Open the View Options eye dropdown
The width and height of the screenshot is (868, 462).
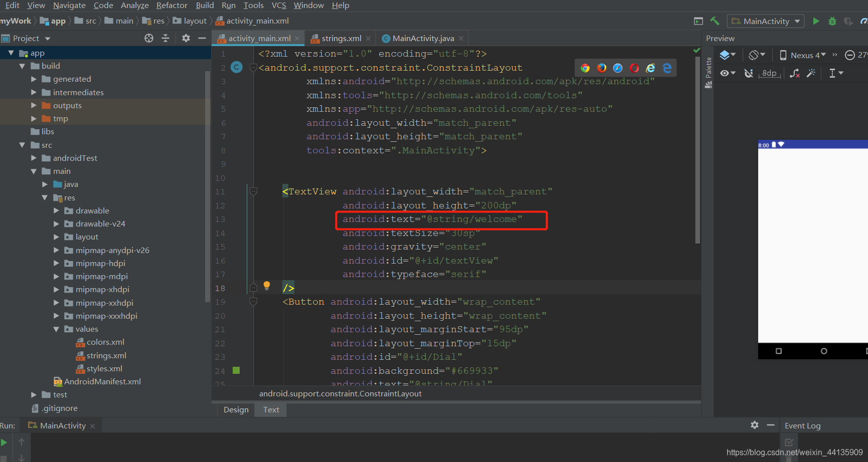click(728, 73)
